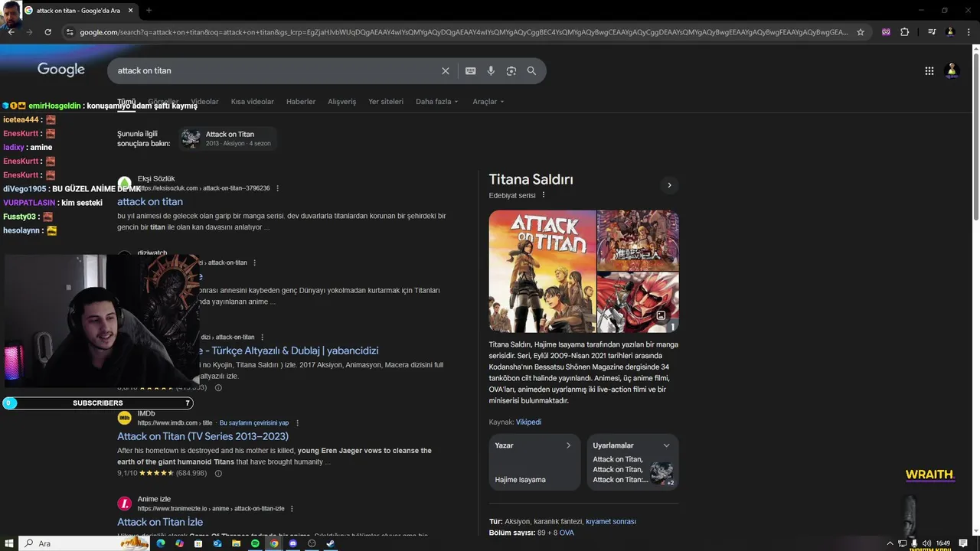This screenshot has height=551, width=980.
Task: Click Bu sayfanın çevirisini yap link
Action: click(254, 423)
